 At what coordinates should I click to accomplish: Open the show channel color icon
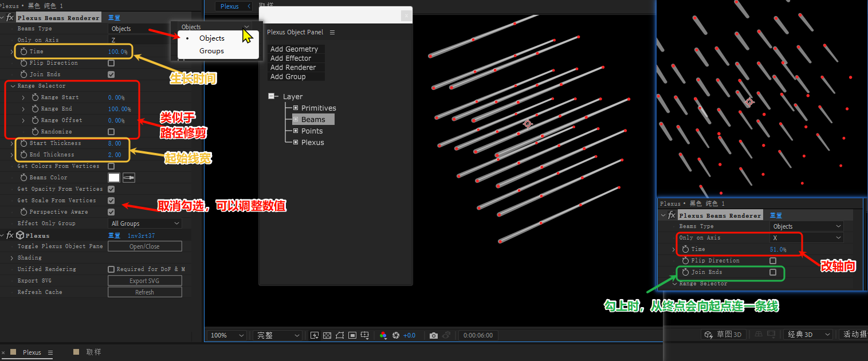(x=383, y=335)
